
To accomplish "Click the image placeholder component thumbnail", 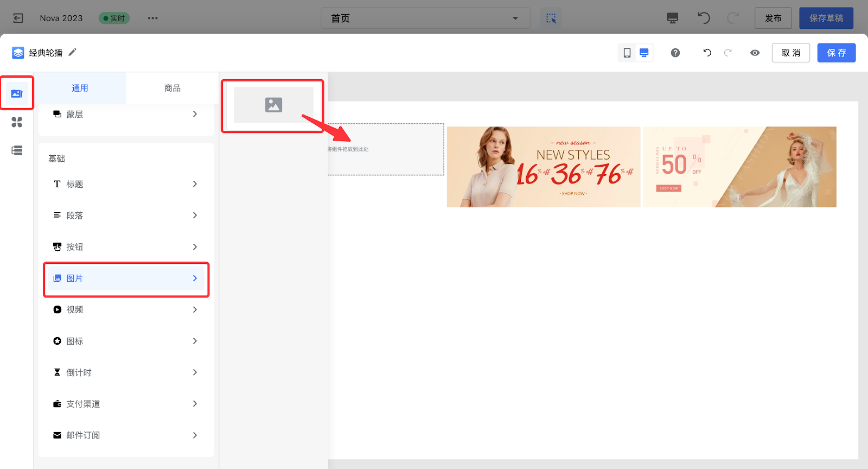I will (x=273, y=105).
